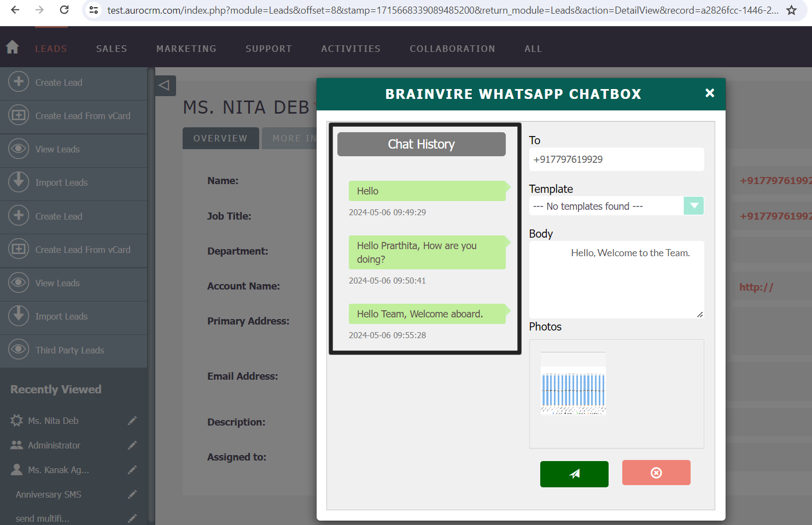The width and height of the screenshot is (812, 525).
Task: Open recently viewed Ms. Nita Deb
Action: 53,421
